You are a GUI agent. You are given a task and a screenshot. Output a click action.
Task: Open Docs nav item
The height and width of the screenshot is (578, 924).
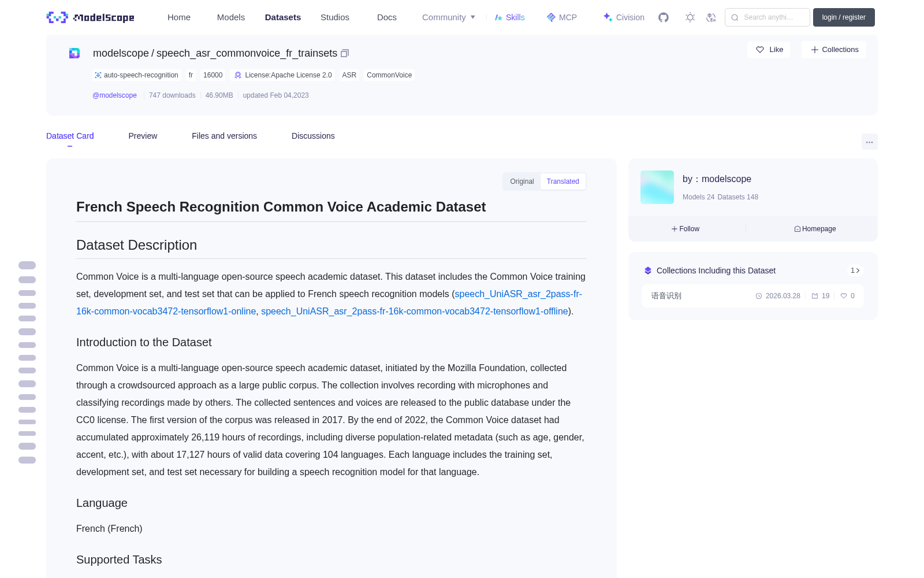tap(387, 17)
